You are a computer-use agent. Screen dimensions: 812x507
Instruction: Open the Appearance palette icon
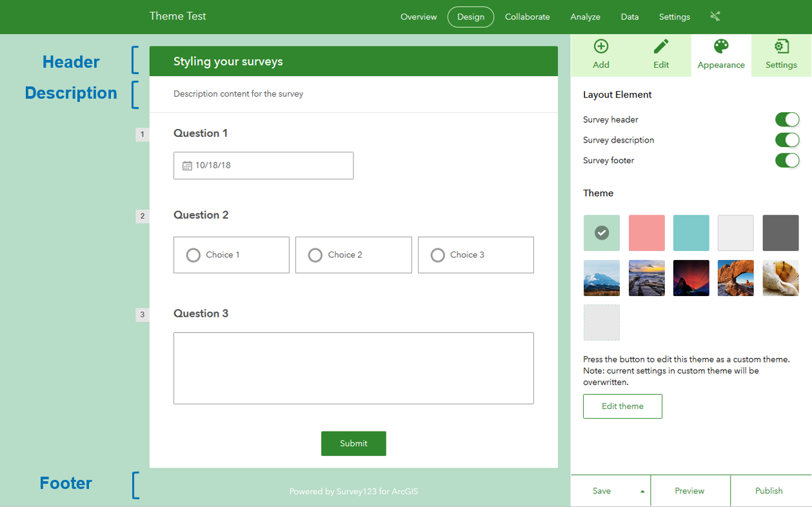pyautogui.click(x=721, y=46)
